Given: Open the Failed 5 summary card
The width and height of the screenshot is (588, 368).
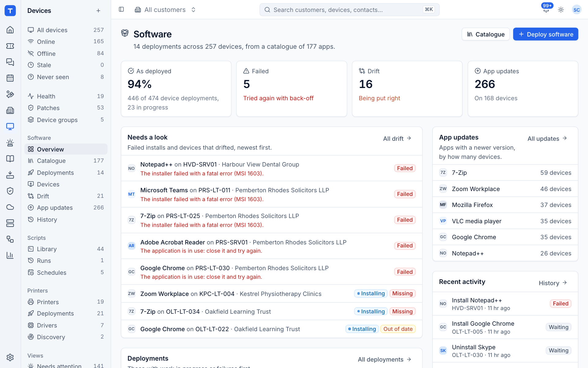Looking at the screenshot, I should tap(292, 89).
